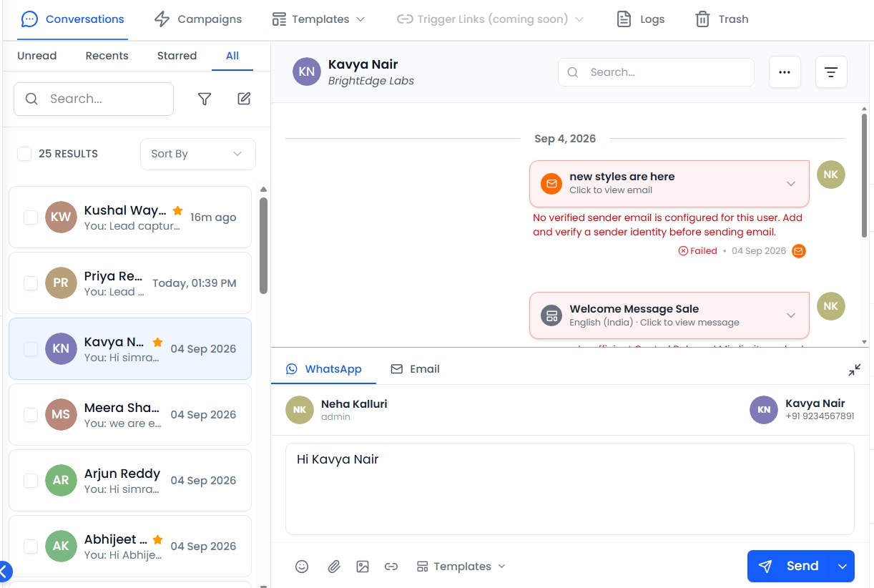
Task: Toggle the select-all checkbox beside 25 RESULTS
Action: click(24, 154)
